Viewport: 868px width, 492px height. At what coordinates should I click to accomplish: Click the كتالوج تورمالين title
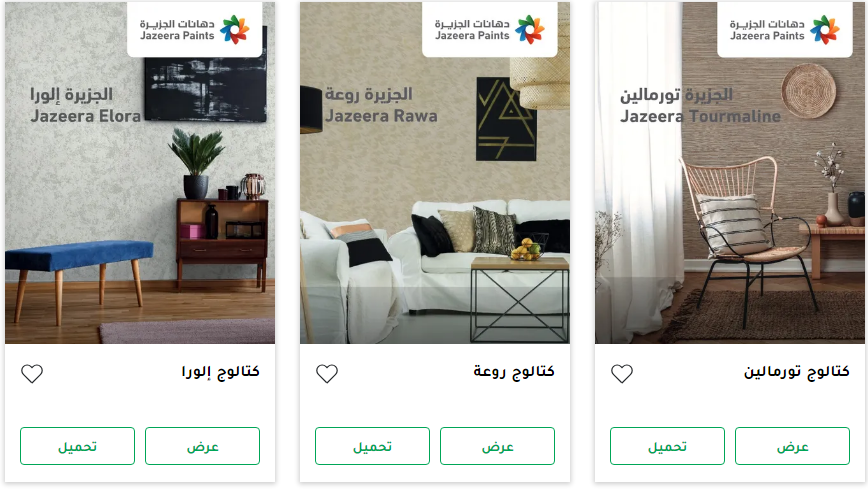pyautogui.click(x=797, y=372)
